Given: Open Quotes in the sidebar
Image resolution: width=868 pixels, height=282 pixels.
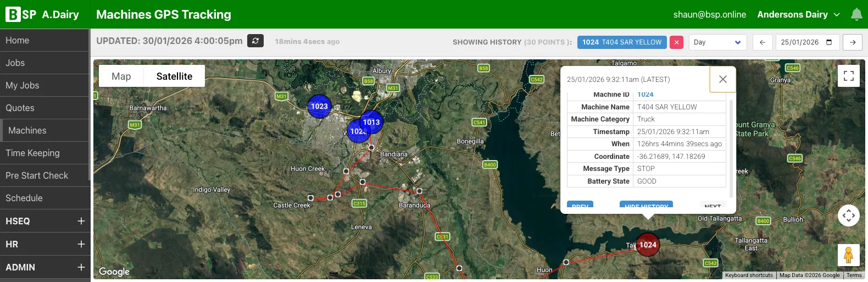Looking at the screenshot, I should (x=44, y=108).
